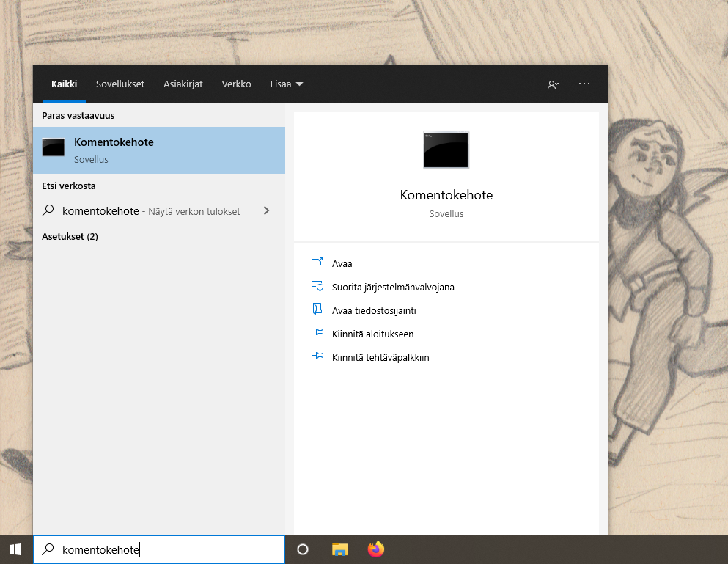Click the Sovellus label under the preview title

point(446,213)
